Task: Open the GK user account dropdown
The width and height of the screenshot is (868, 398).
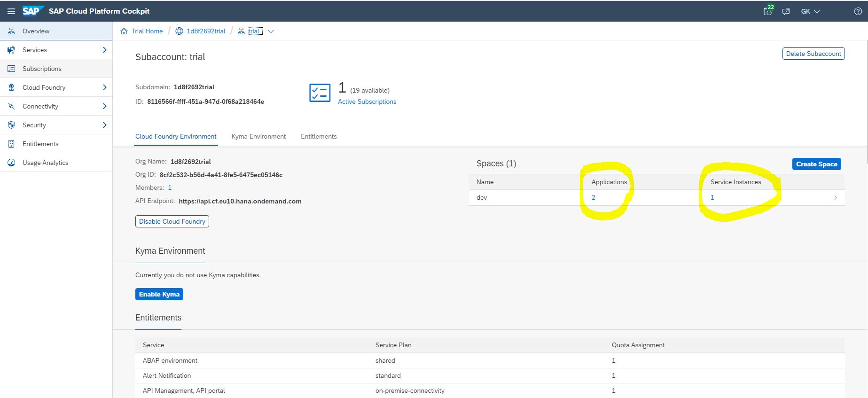Action: (x=810, y=11)
